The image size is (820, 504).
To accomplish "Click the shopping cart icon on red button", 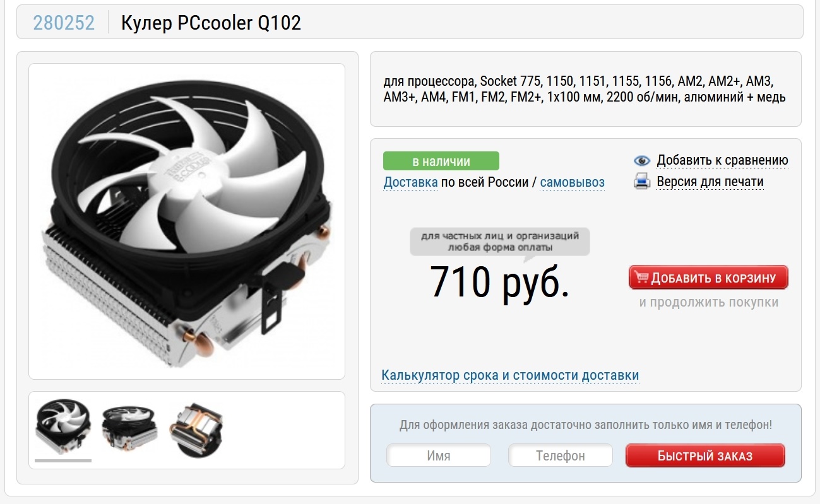I will click(642, 278).
